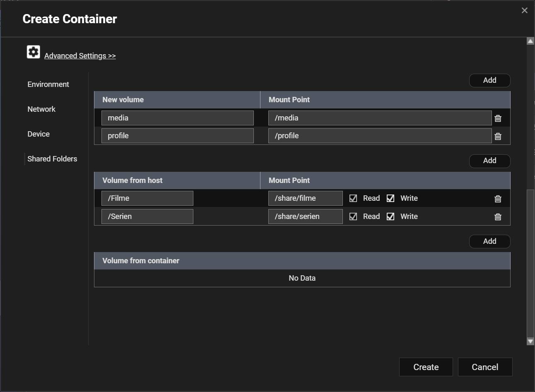Open the Environment settings tab
This screenshot has height=392, width=535.
coord(48,84)
